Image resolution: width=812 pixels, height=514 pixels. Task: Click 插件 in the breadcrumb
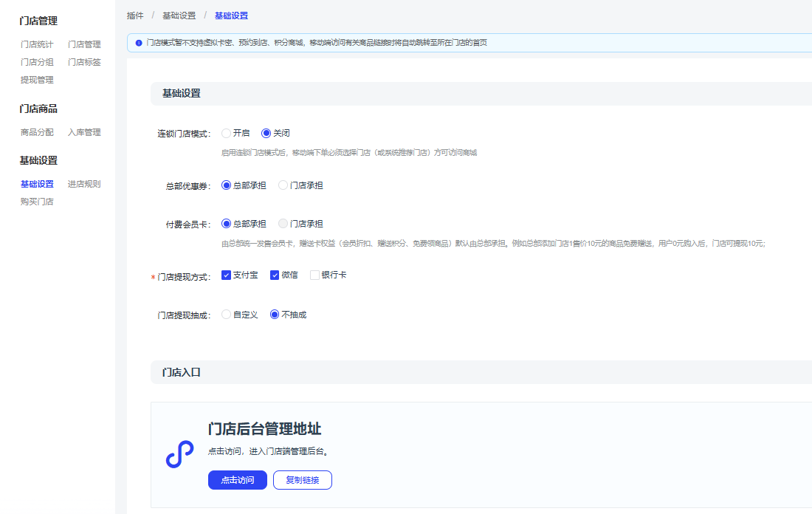pyautogui.click(x=135, y=16)
